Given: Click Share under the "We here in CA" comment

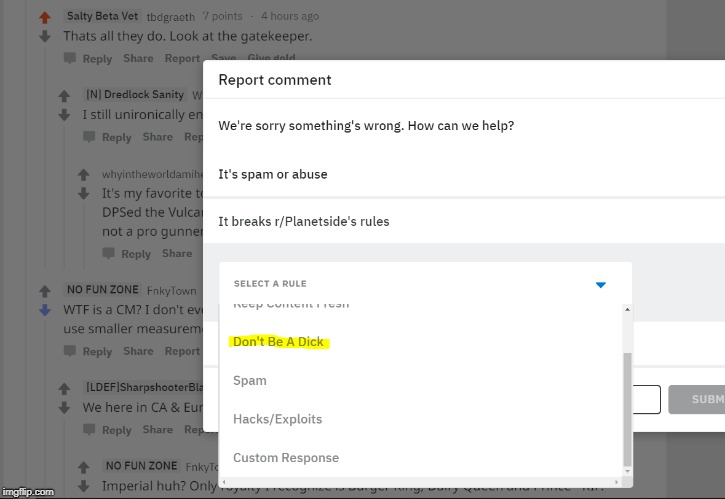Looking at the screenshot, I should (157, 430).
